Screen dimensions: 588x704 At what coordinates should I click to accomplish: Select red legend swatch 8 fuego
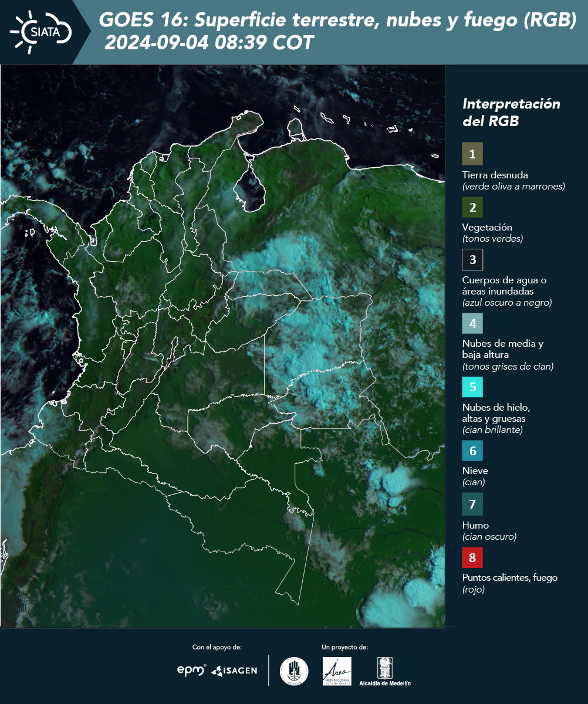click(x=472, y=557)
